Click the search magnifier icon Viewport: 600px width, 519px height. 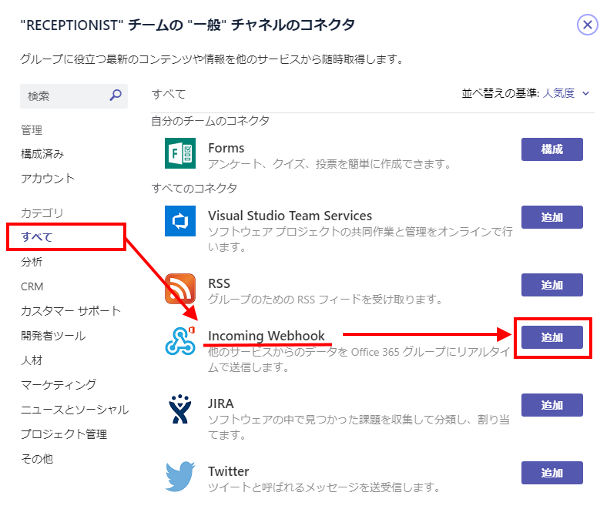116,96
